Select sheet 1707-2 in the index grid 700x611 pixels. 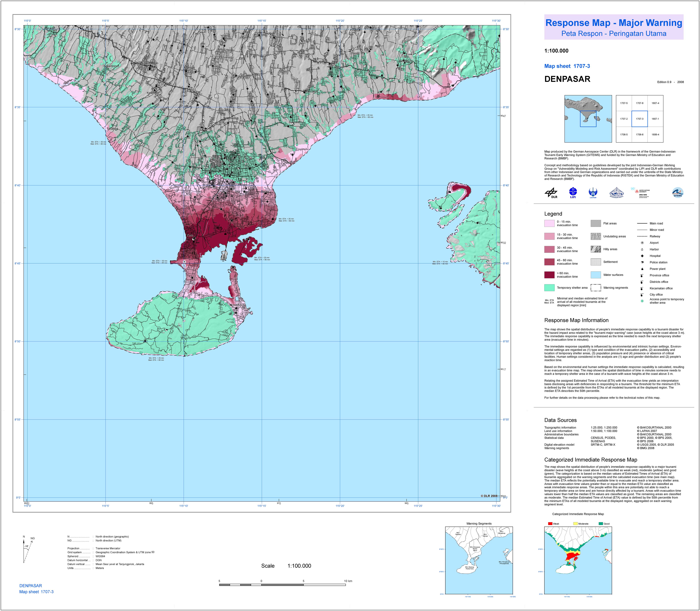coord(624,119)
